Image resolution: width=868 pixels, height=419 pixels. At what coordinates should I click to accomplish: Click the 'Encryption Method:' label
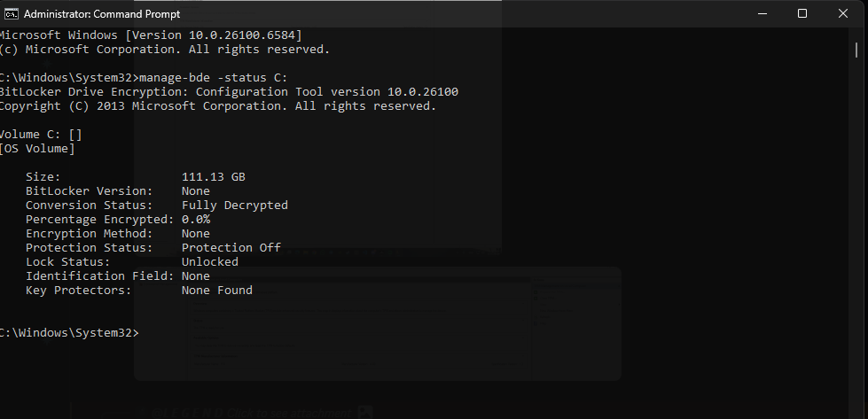tap(90, 233)
